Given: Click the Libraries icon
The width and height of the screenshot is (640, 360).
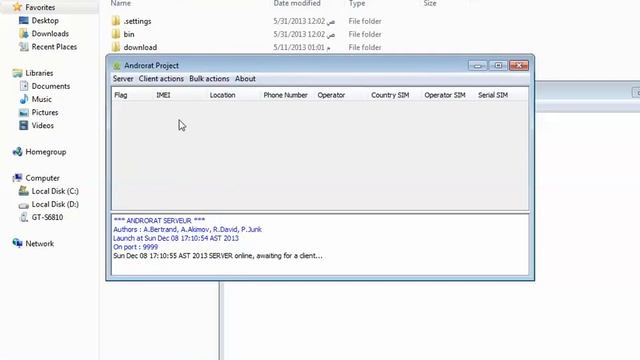Looking at the screenshot, I should 18,73.
